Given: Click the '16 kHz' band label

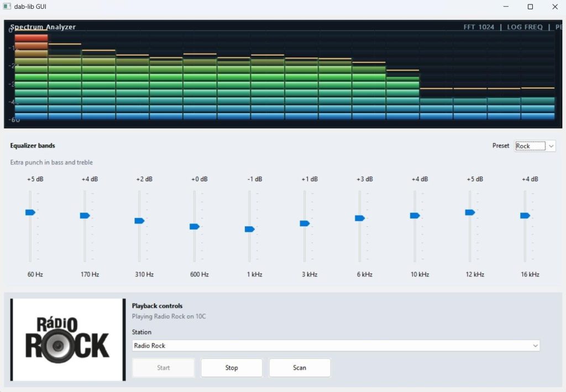Looking at the screenshot, I should pos(530,274).
